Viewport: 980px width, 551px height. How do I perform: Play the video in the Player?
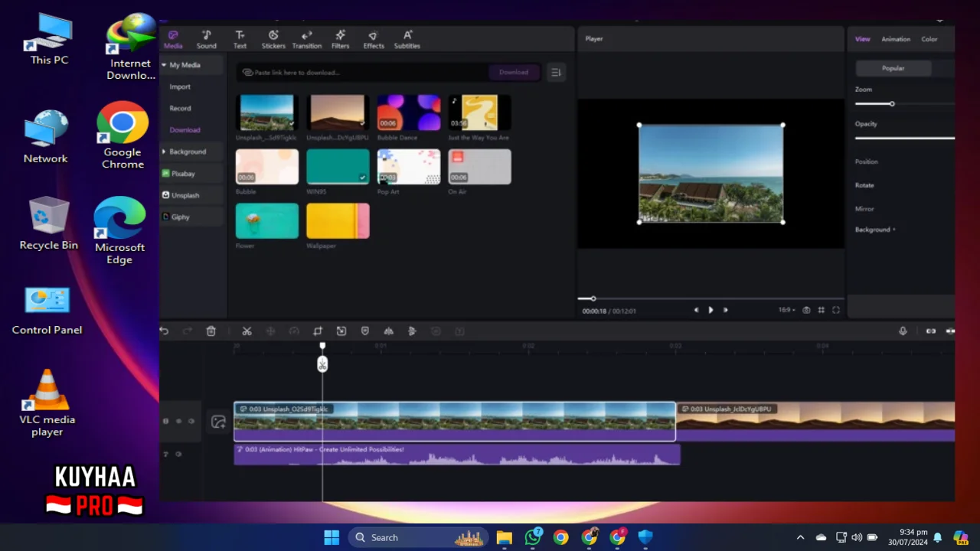[710, 310]
